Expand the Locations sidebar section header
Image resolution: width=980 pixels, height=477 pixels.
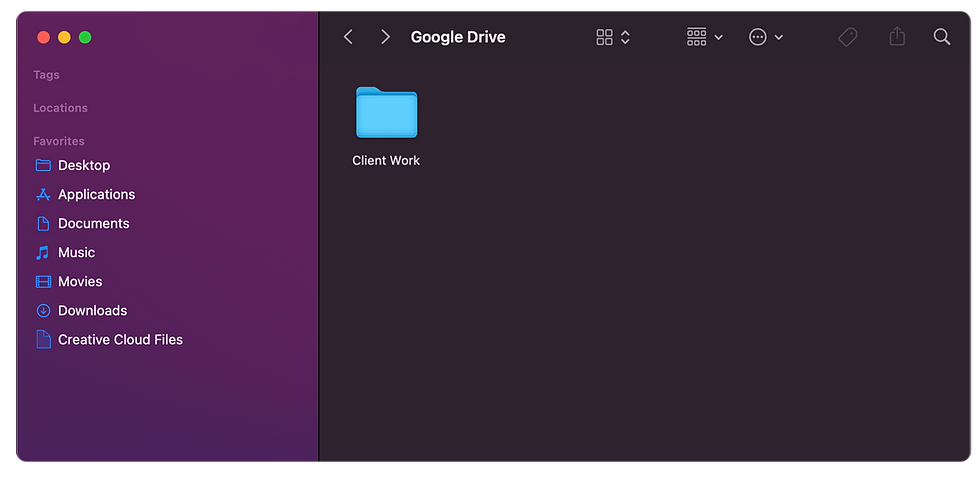pos(61,108)
